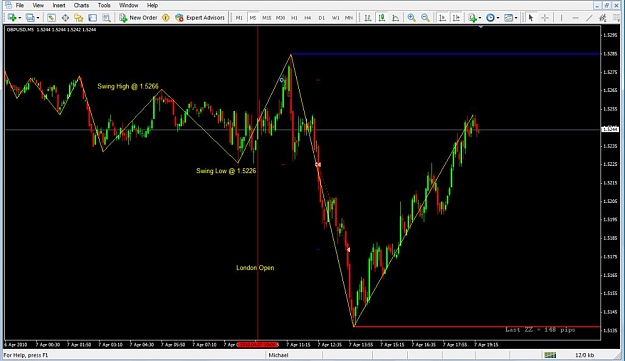Expand the Profiles dropdown arrow

(x=38, y=18)
